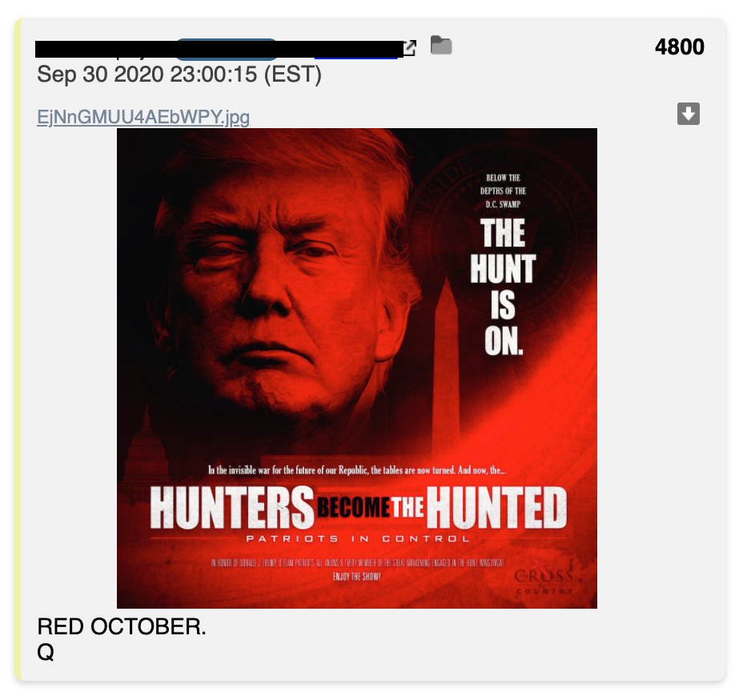Select the Sep 30 2020 timestamp
Viewport: 751px width, 700px height.
coord(179,74)
